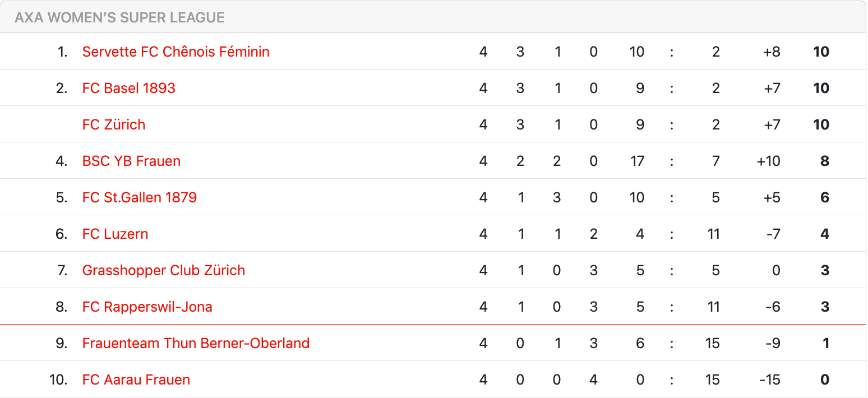This screenshot has height=398, width=868.
Task: Open the Frauenteam Thun Berner-Oberland link
Action: pyautogui.click(x=196, y=343)
